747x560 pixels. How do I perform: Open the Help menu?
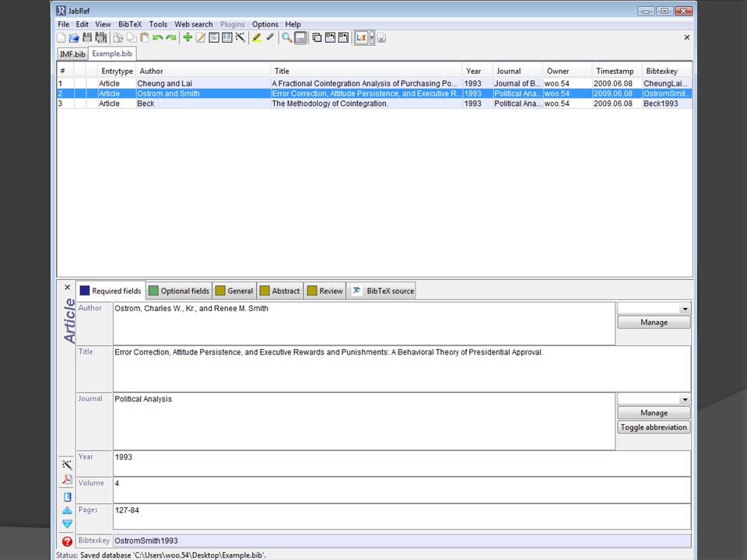[293, 24]
